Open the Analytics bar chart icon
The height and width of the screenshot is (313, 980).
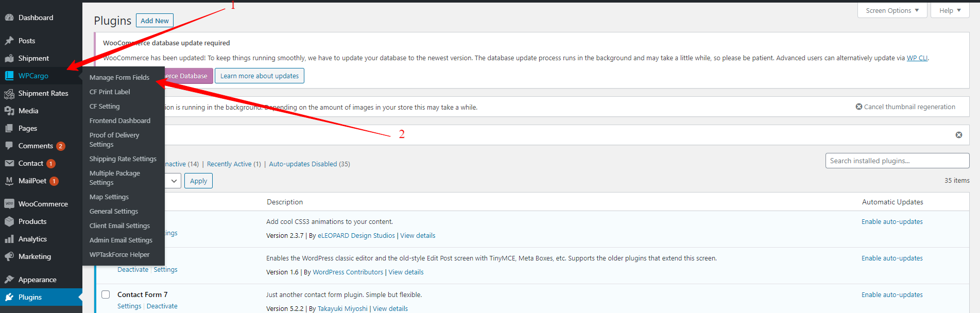pyautogui.click(x=9, y=239)
